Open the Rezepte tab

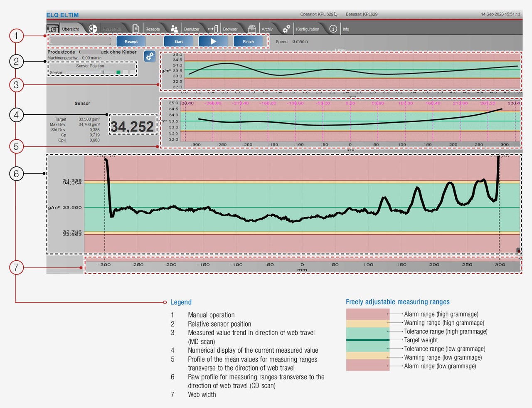[x=153, y=29]
